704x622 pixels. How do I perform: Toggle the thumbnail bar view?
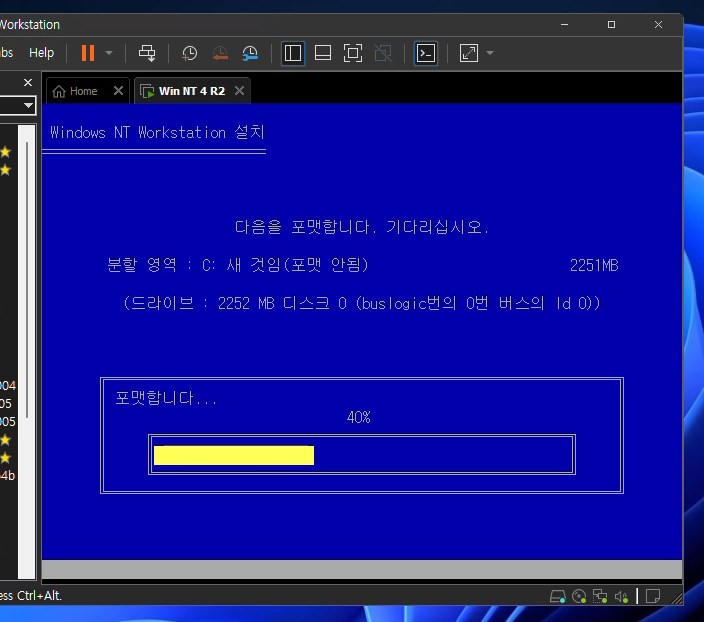[323, 53]
